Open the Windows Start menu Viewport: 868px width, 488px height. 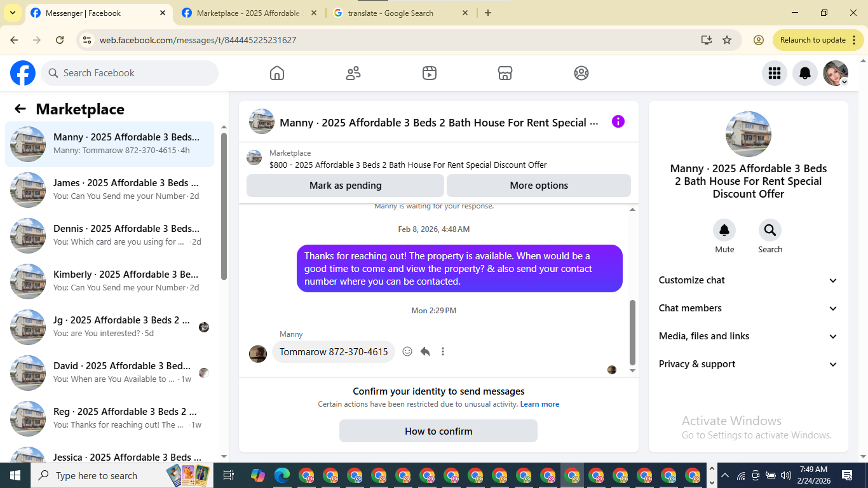coord(15,475)
